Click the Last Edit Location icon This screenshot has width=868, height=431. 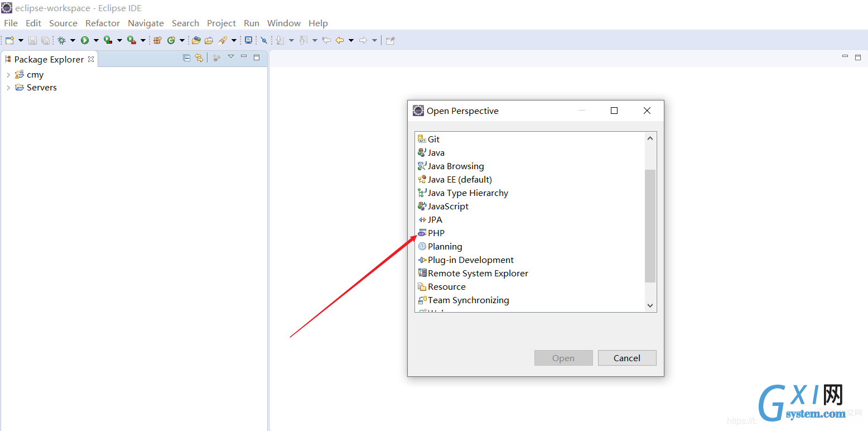(x=327, y=40)
